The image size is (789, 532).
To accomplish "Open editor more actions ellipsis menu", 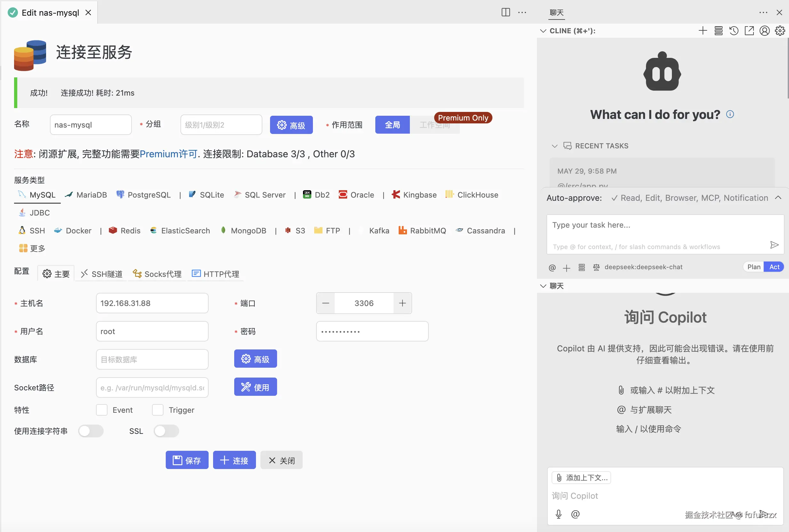I will [522, 12].
